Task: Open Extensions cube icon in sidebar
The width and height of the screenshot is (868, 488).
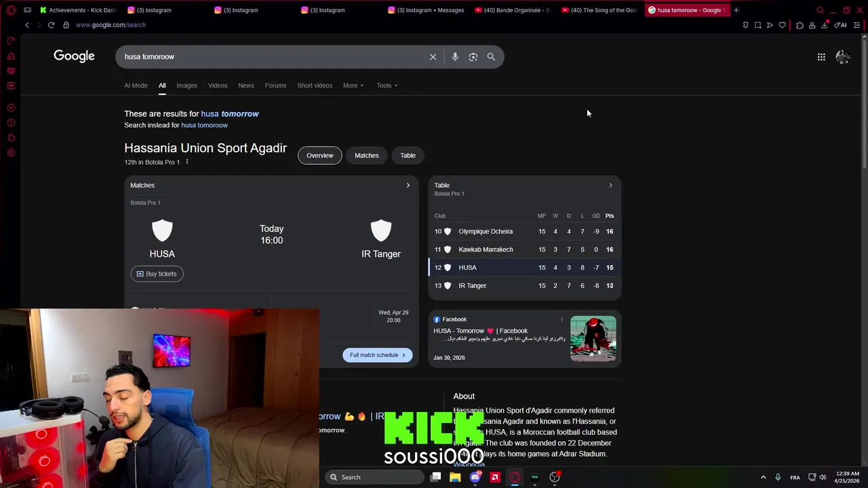Action: (11, 138)
